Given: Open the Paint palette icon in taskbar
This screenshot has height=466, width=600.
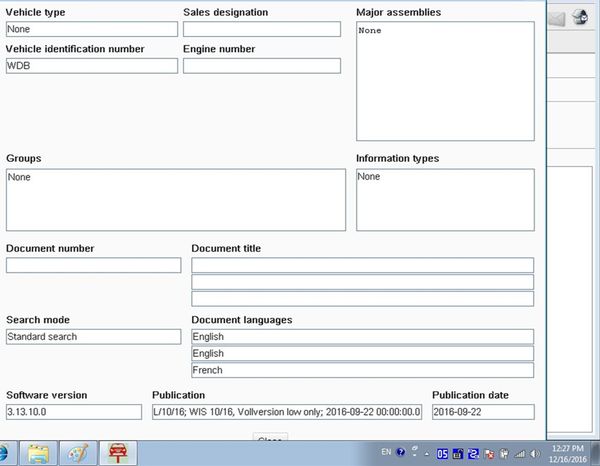Looking at the screenshot, I should point(78,453).
